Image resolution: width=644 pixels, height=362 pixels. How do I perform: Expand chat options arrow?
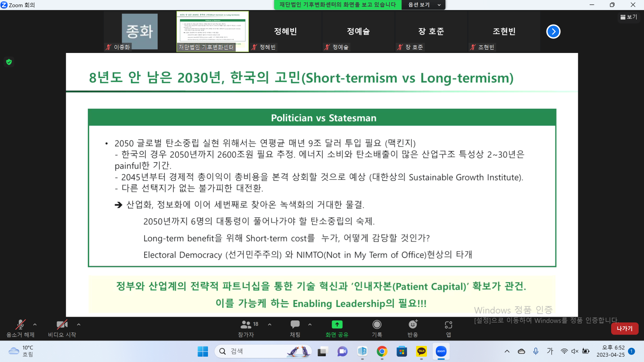tap(310, 324)
